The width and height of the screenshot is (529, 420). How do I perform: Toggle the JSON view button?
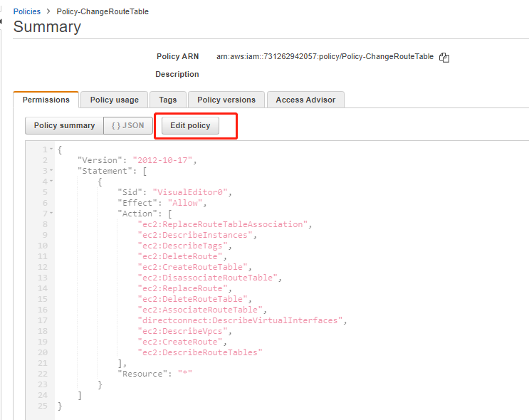128,125
